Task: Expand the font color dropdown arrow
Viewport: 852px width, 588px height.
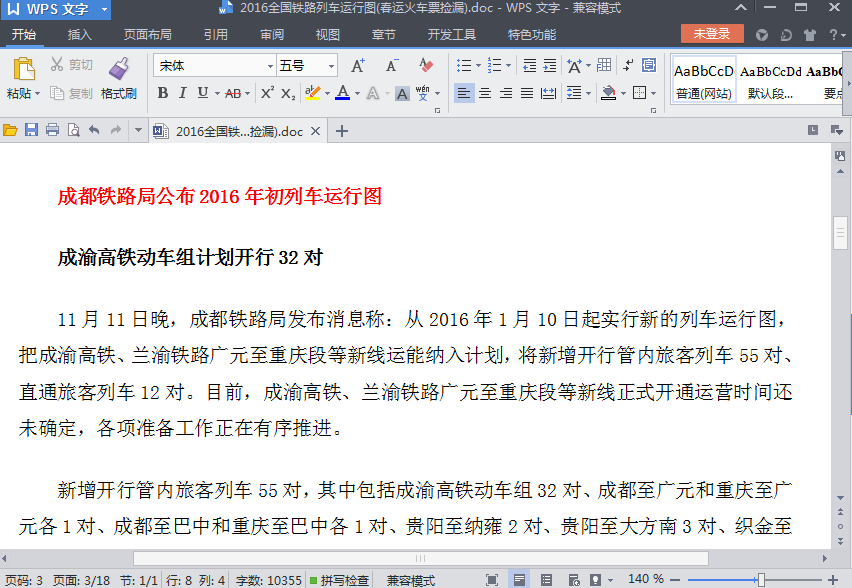Action: [356, 93]
